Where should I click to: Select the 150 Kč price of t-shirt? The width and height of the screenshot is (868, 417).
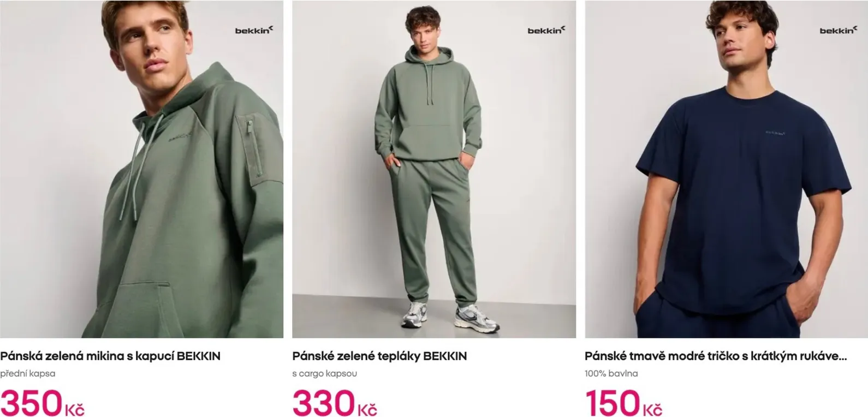point(623,403)
